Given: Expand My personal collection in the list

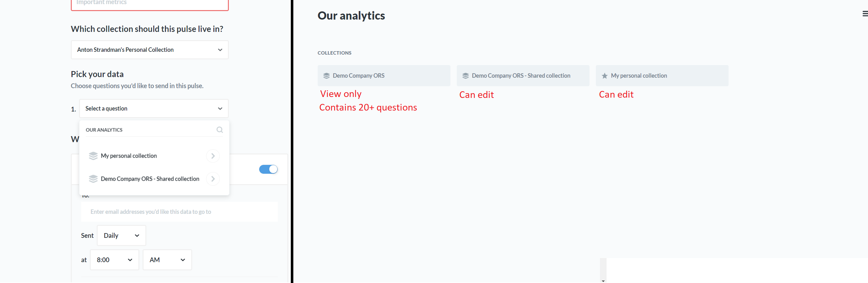Looking at the screenshot, I should [213, 155].
